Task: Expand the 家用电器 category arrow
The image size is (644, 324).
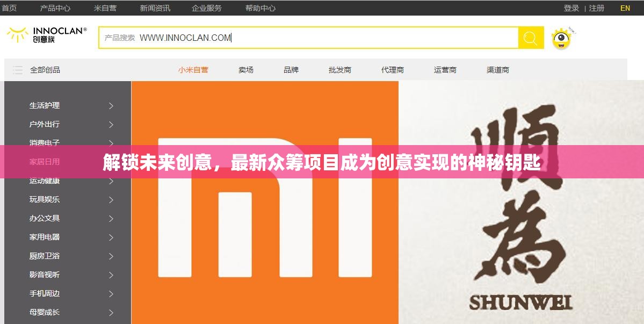Action: (x=111, y=237)
